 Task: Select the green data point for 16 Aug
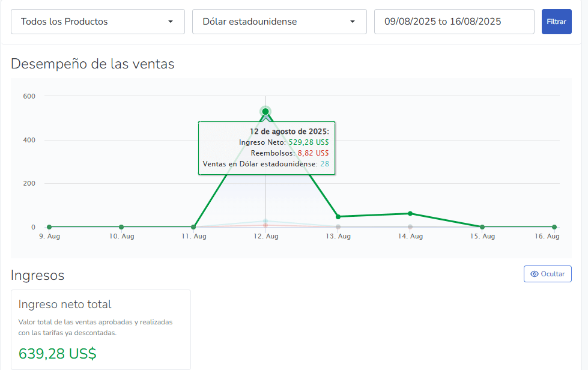click(x=554, y=227)
